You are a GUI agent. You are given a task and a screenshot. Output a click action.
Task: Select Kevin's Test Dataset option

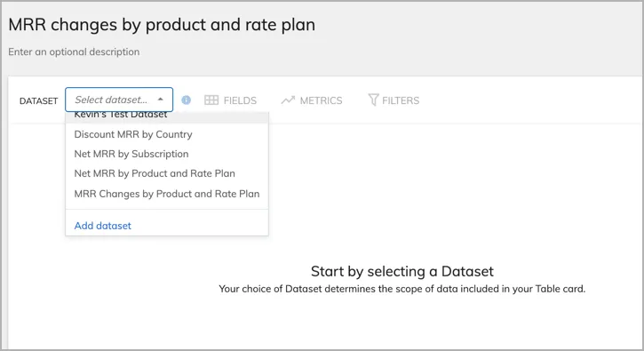(x=167, y=116)
